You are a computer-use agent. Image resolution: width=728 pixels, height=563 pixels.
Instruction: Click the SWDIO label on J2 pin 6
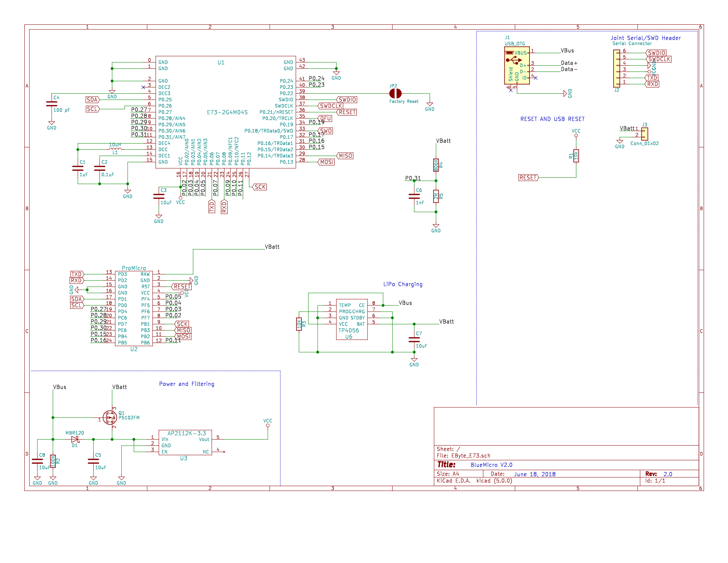pyautogui.click(x=656, y=53)
